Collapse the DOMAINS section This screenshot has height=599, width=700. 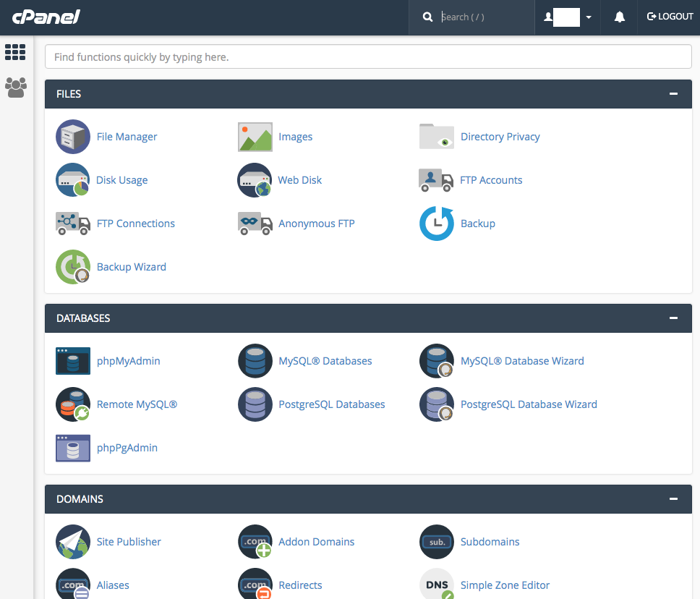674,499
